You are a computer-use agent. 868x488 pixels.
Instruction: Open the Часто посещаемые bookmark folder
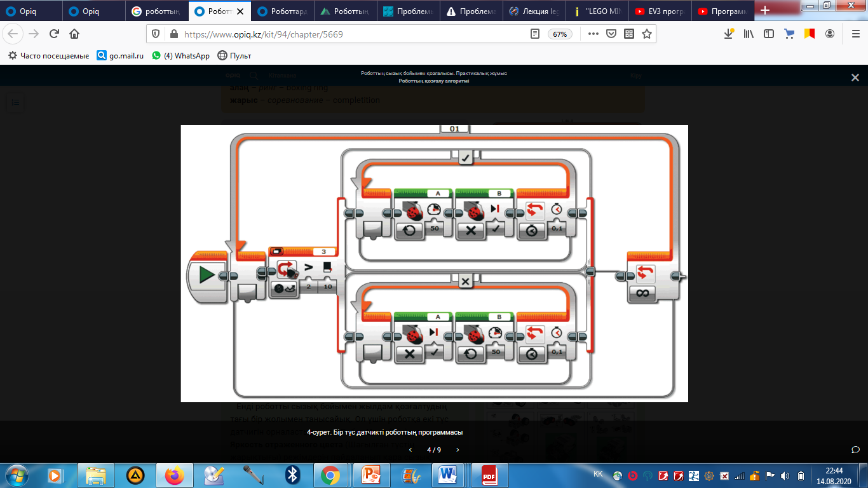click(x=48, y=56)
